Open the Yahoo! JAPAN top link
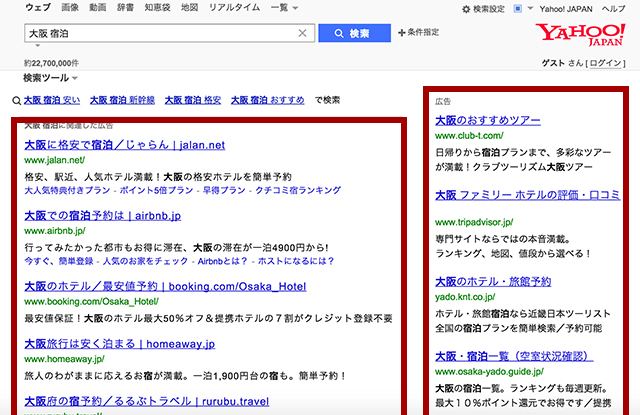Viewport: 640px width, 415px height. [x=566, y=9]
